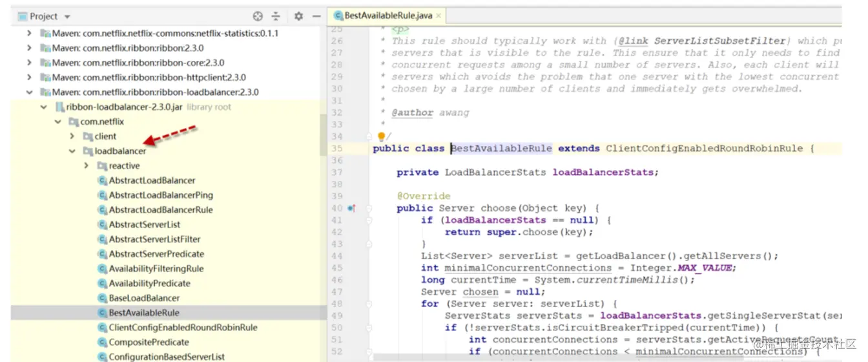
Task: Collapse the loadbalancer package
Action: 72,151
